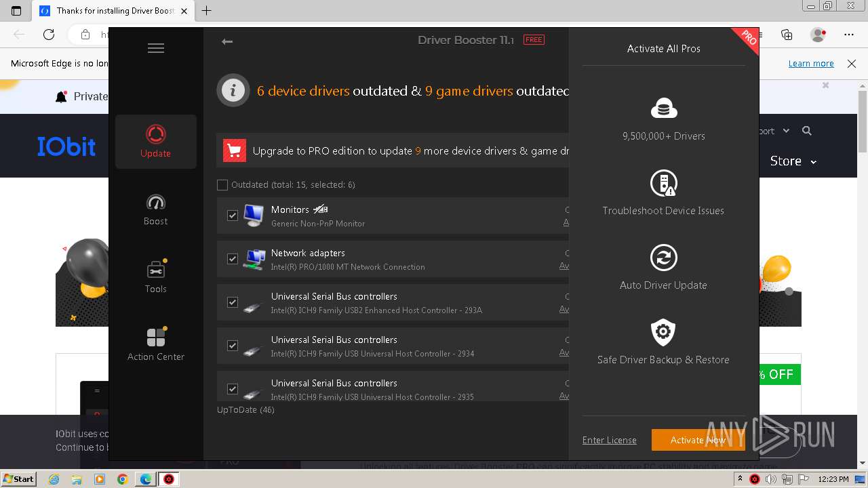The image size is (868, 488).
Task: Uncheck the USB Universal Host Controller 2934 checkbox
Action: click(x=233, y=346)
